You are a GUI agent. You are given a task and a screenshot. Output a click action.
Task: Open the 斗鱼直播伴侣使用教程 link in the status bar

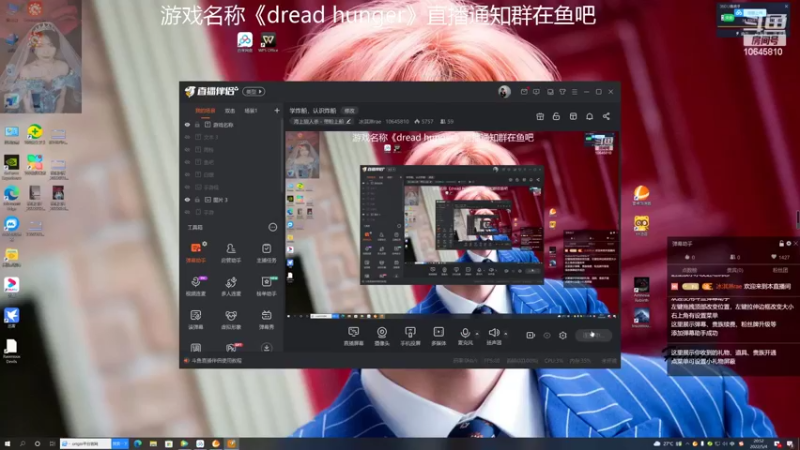216,361
